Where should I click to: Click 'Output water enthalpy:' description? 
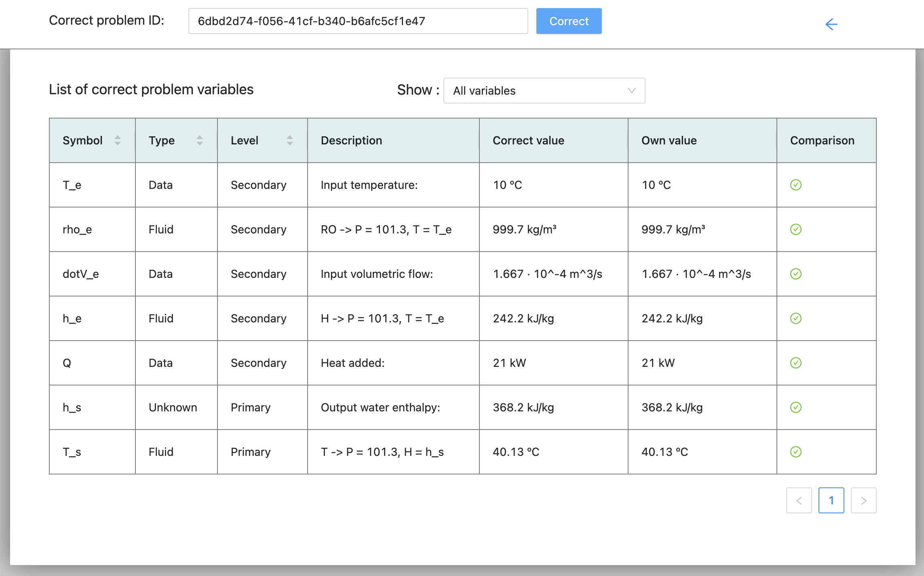click(380, 407)
